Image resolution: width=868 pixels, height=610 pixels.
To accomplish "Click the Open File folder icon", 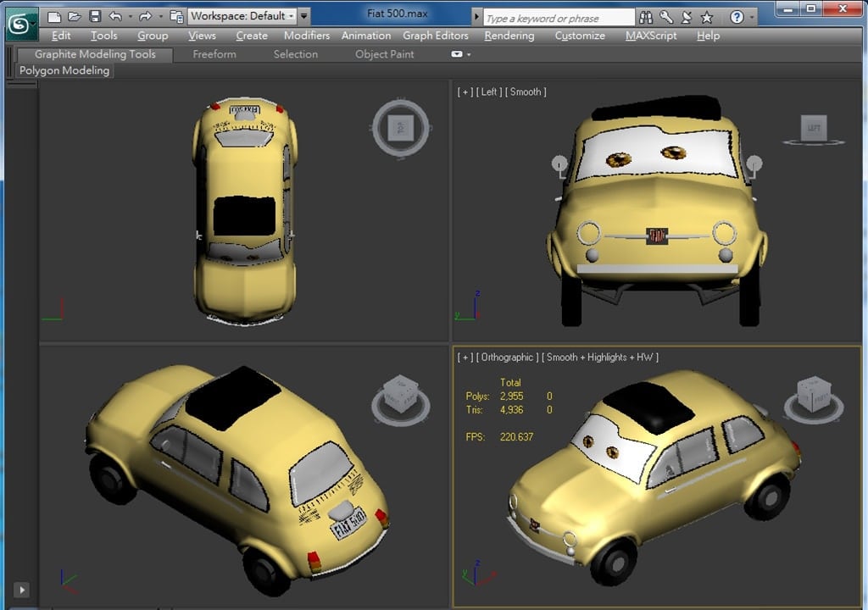I will [x=74, y=16].
